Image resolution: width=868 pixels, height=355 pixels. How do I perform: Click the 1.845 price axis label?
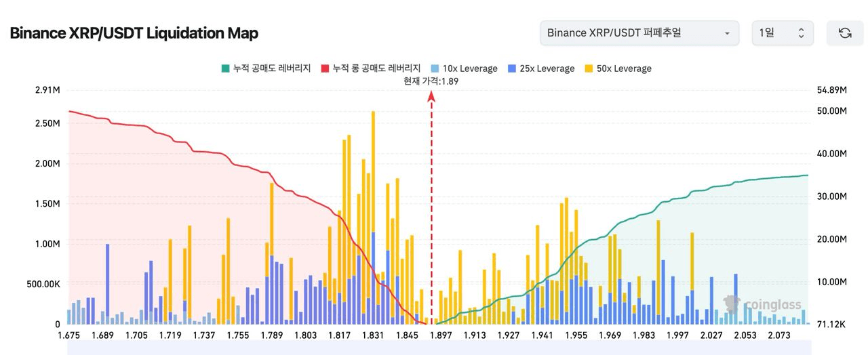(x=407, y=335)
